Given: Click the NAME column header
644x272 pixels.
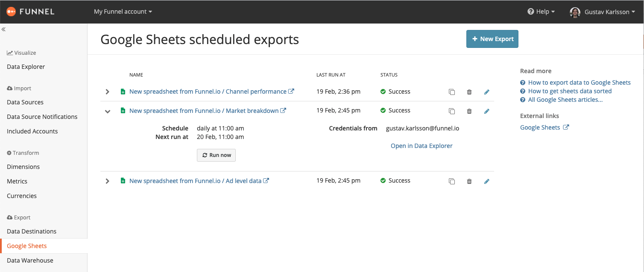Looking at the screenshot, I should [x=136, y=75].
